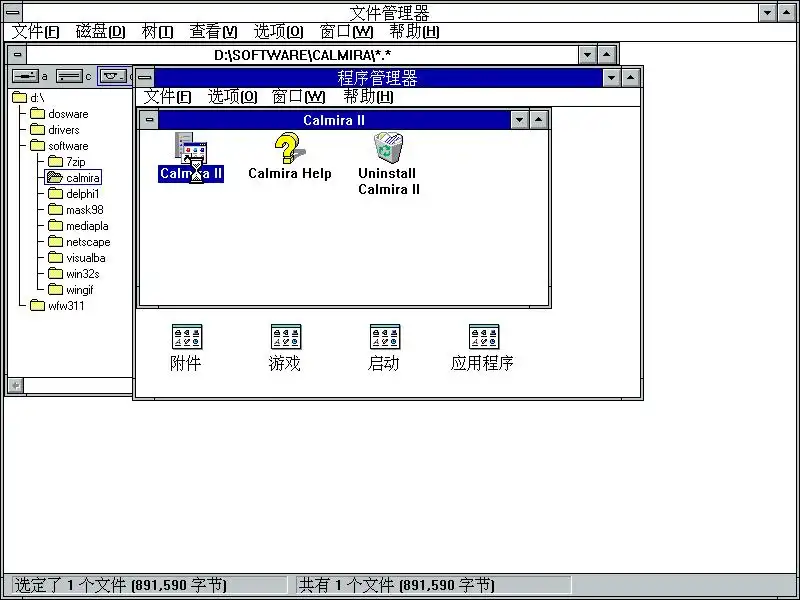Open the 启动 program group icon
800x600 pixels.
[384, 347]
